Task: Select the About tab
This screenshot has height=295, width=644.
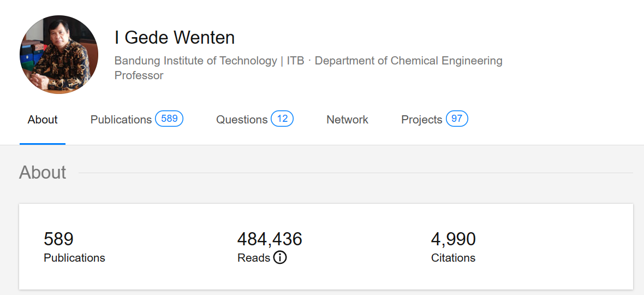Action: 43,120
